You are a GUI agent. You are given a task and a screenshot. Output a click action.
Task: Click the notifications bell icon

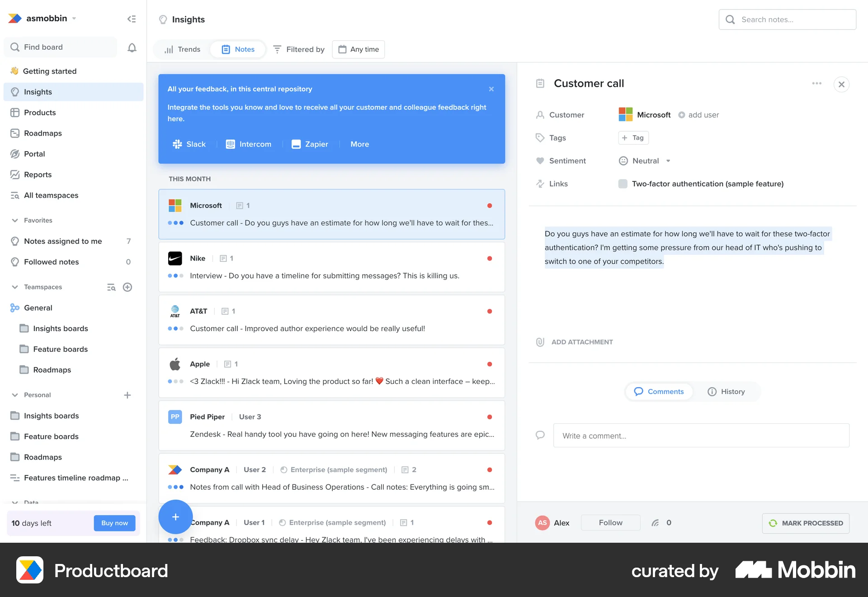(x=132, y=47)
